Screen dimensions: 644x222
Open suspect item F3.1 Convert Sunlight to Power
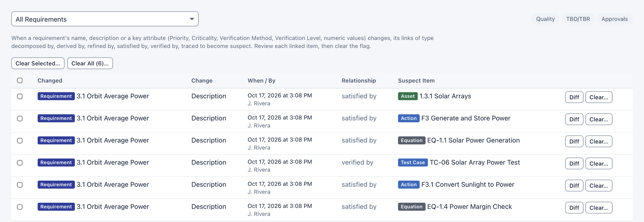[468, 185]
